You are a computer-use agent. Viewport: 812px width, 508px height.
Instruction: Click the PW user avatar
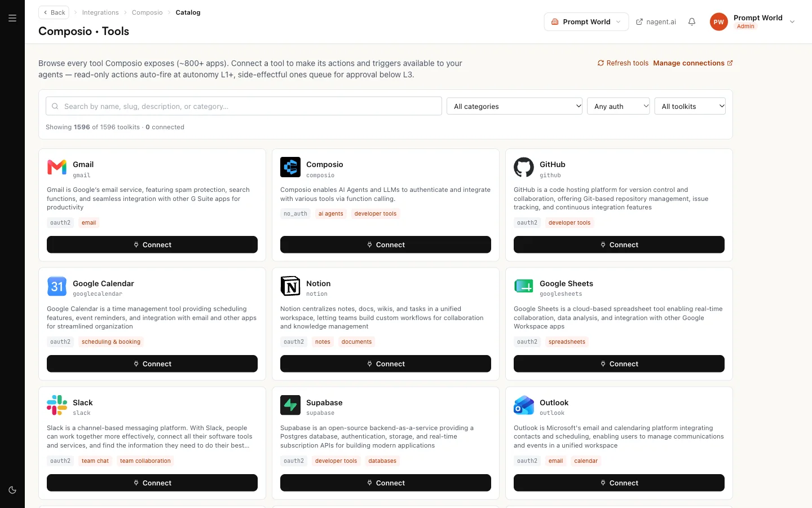click(x=719, y=22)
